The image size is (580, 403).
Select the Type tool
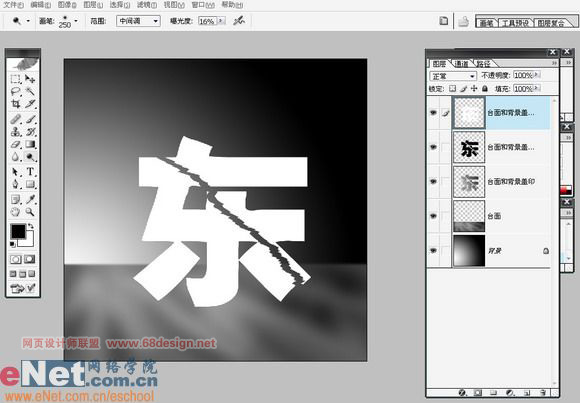click(x=30, y=172)
